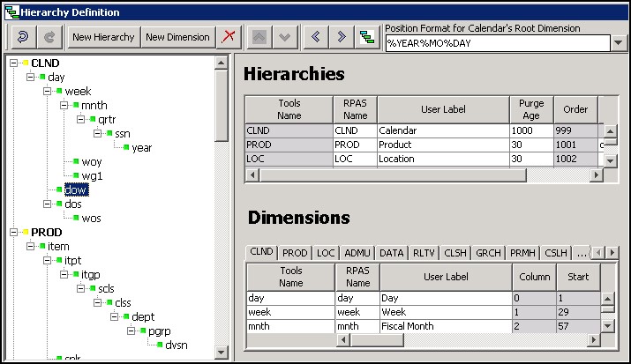Click the Hierarchies table scroll down arrow
This screenshot has height=364, width=631.
[611, 161]
